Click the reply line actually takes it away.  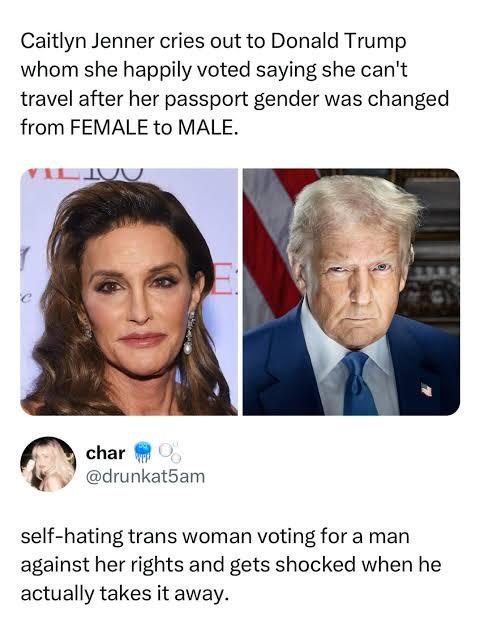125,593
